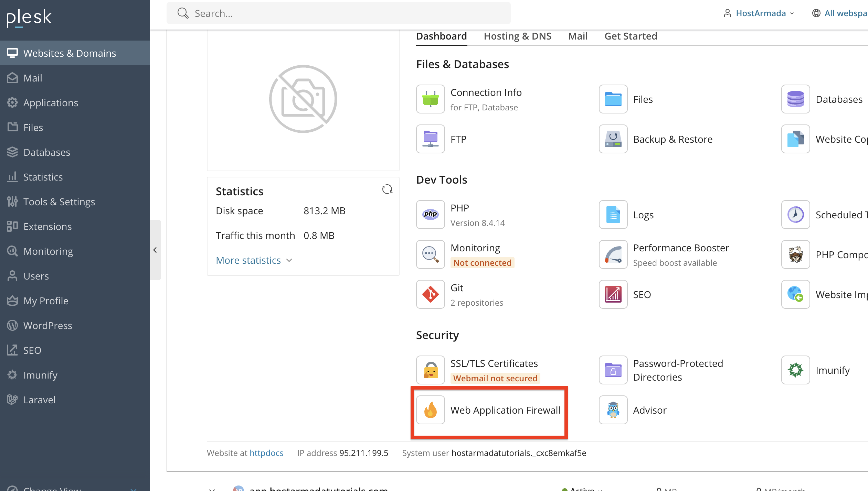Open the httpdocs website link
The width and height of the screenshot is (868, 491).
click(x=266, y=453)
